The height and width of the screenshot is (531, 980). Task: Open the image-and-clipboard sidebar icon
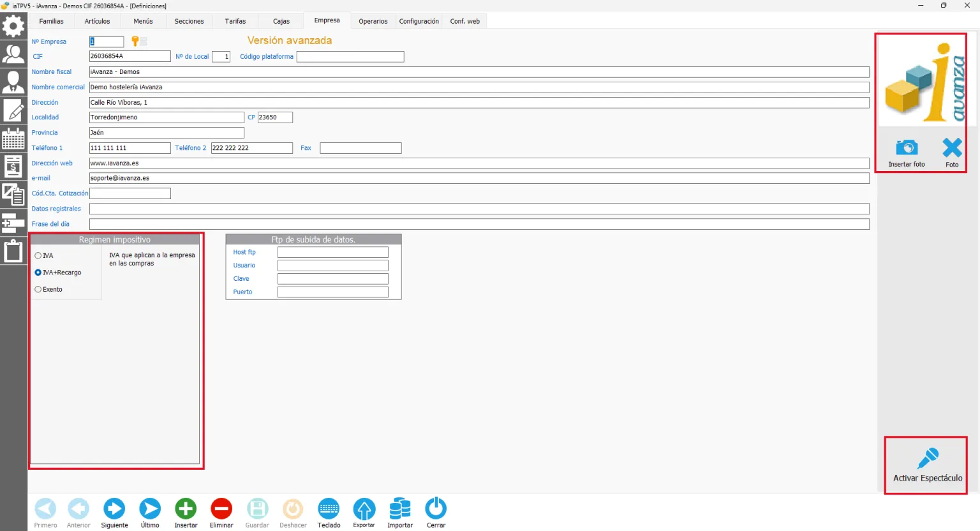point(13,194)
